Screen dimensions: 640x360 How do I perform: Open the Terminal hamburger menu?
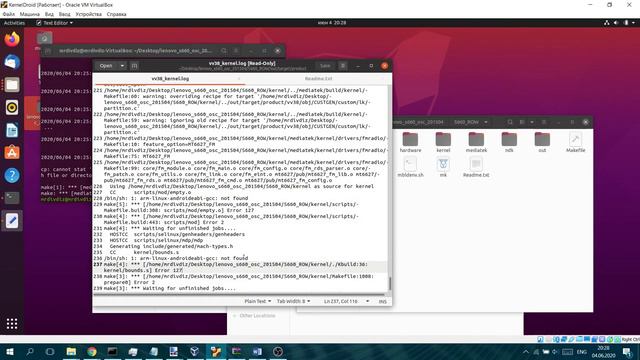[x=236, y=51]
